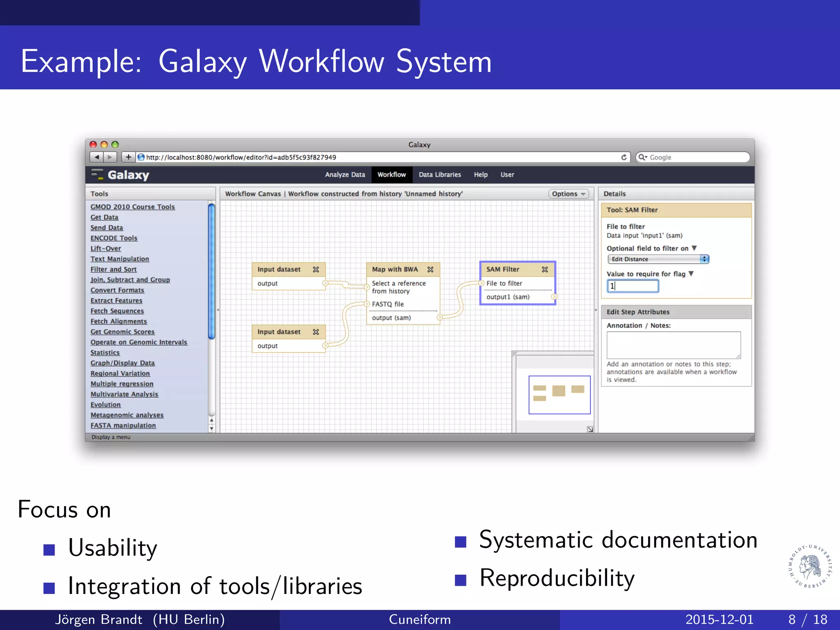Viewport: 840px width, 630px height.
Task: Open the Multivariate Analysis section
Action: 124,394
